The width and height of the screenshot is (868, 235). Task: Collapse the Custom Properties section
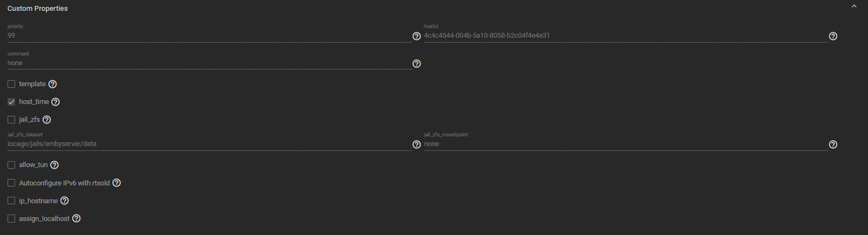(854, 6)
